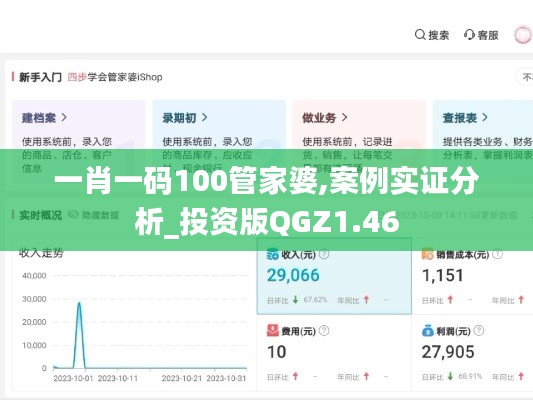The width and height of the screenshot is (533, 400).
Task: Click the 68.91% 日环比 value in 利润
Action: [470, 377]
